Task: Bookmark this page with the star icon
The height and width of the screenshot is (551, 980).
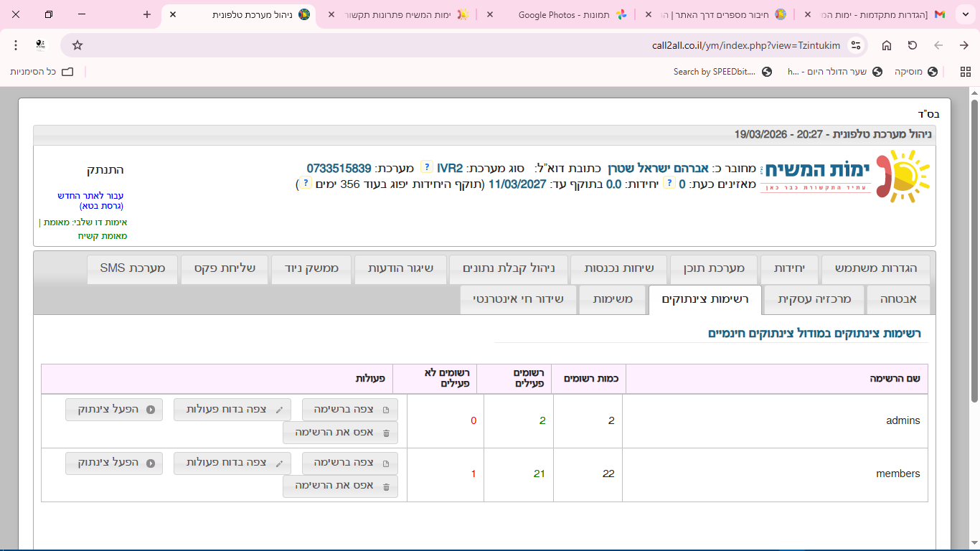Action: (77, 45)
